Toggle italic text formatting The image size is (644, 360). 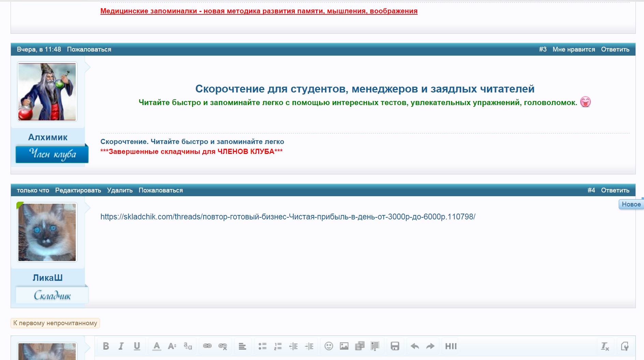coord(121,346)
